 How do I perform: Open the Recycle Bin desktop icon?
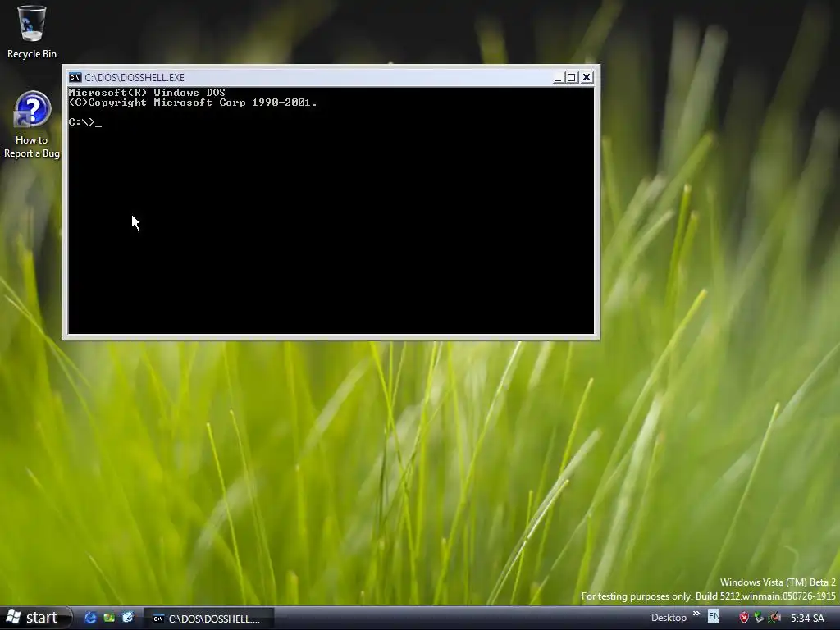pos(32,32)
